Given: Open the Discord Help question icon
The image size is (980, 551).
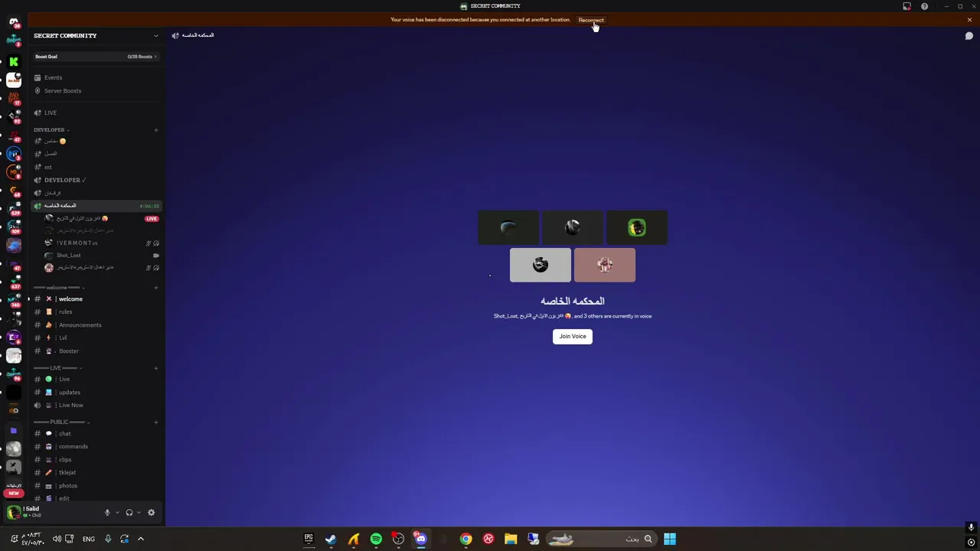Looking at the screenshot, I should click(x=924, y=6).
